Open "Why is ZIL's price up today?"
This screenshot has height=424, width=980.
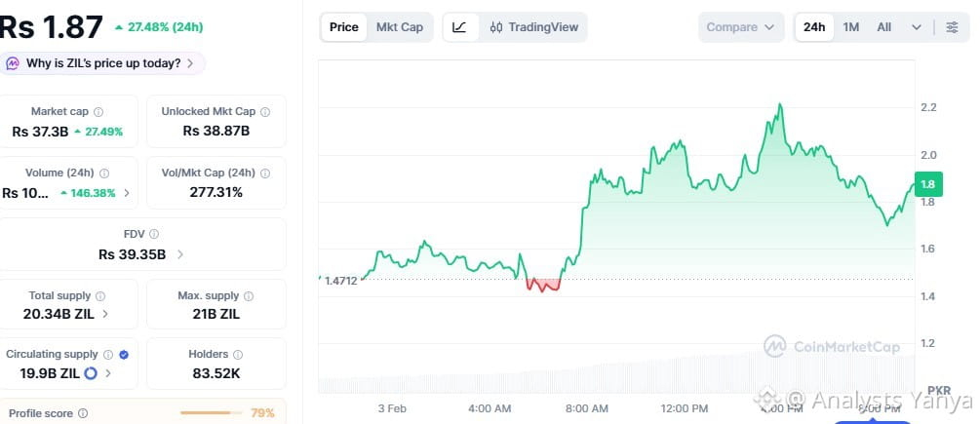tap(102, 63)
